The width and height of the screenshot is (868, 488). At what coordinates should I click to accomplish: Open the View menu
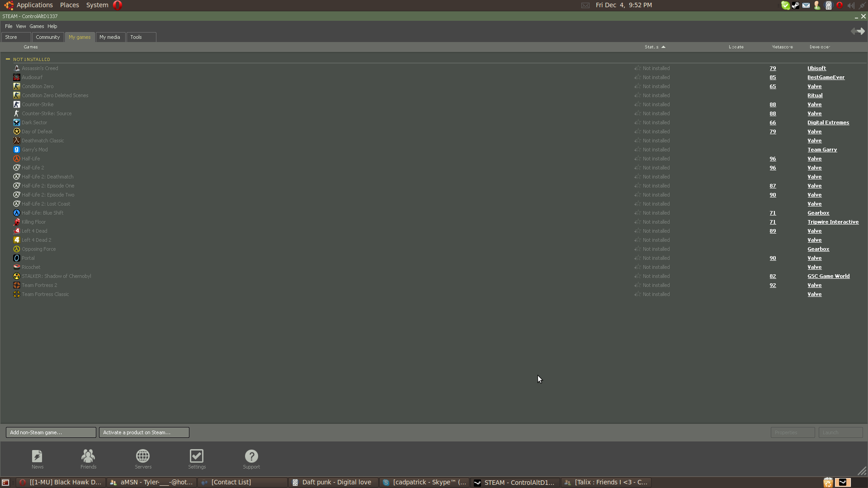pyautogui.click(x=21, y=26)
